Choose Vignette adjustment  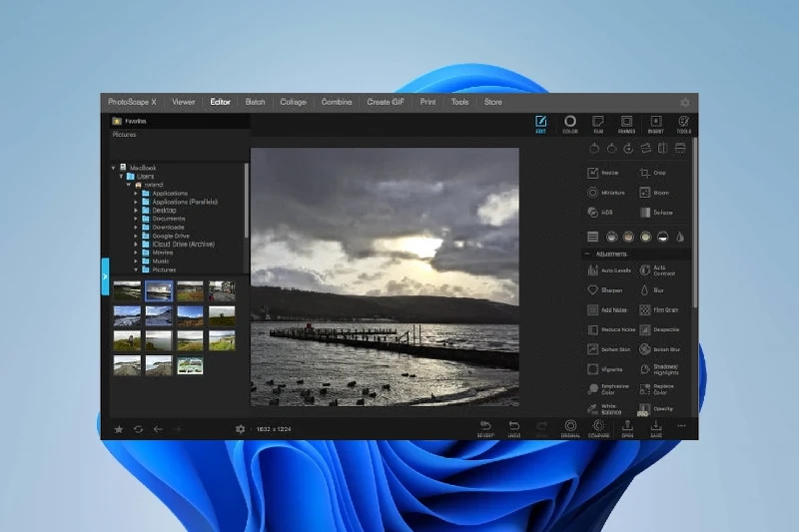point(605,369)
